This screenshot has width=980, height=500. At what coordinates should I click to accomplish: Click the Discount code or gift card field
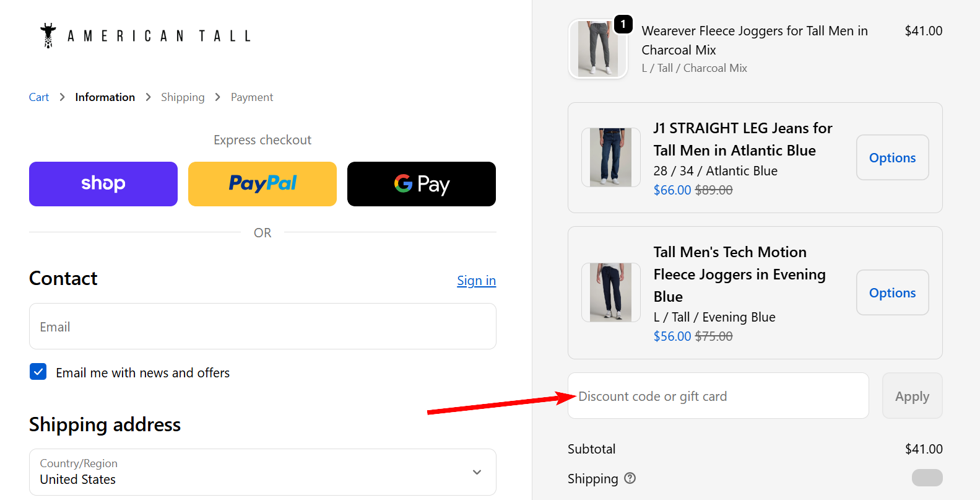(718, 396)
